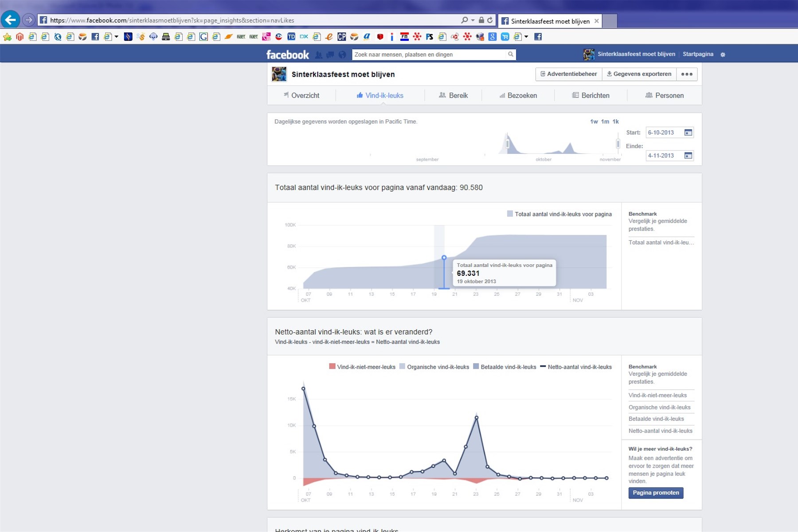
Task: Expand the second bookmark folder dropdown arrow
Action: (x=526, y=37)
